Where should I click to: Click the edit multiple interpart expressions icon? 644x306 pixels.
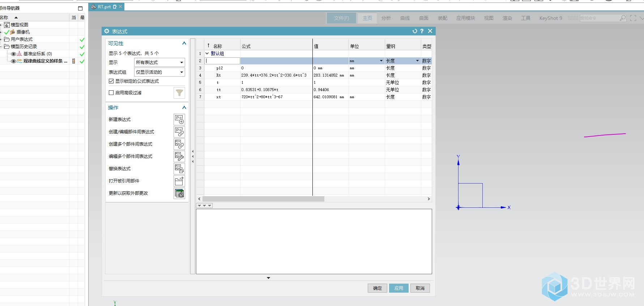[x=179, y=156]
